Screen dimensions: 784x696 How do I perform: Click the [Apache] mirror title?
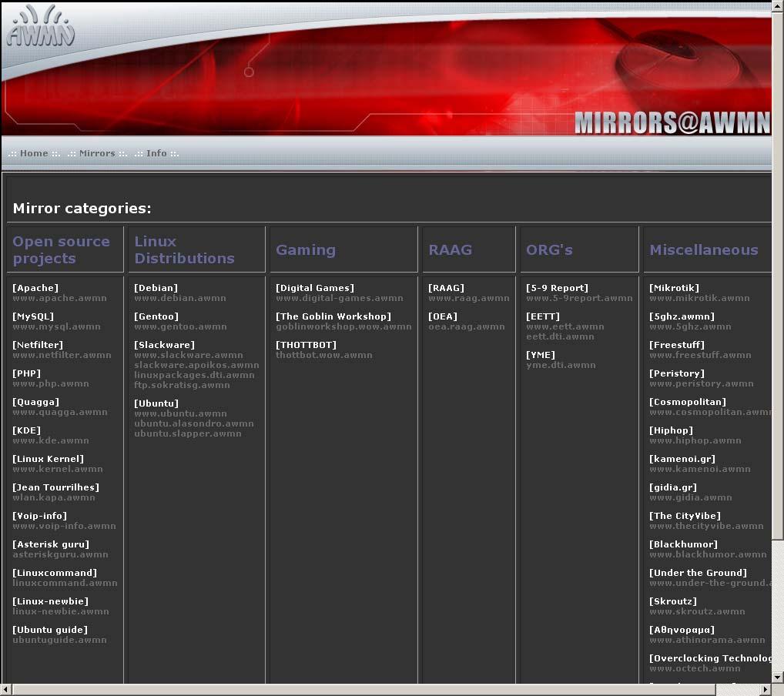(x=35, y=288)
